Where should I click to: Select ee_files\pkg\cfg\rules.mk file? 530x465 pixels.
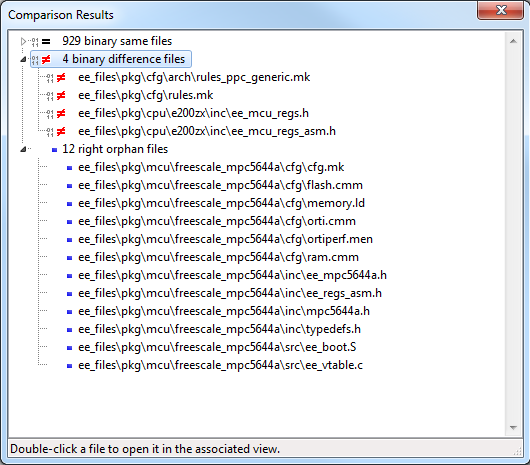[x=145, y=95]
